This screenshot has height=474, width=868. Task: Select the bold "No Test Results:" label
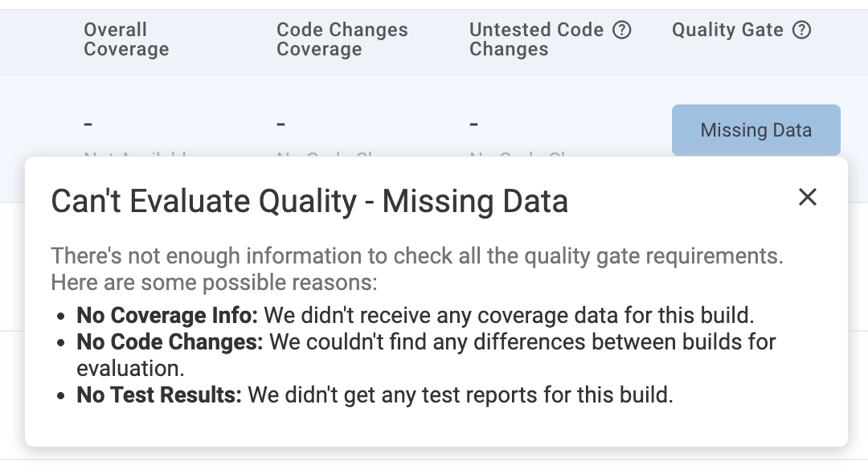coord(159,394)
